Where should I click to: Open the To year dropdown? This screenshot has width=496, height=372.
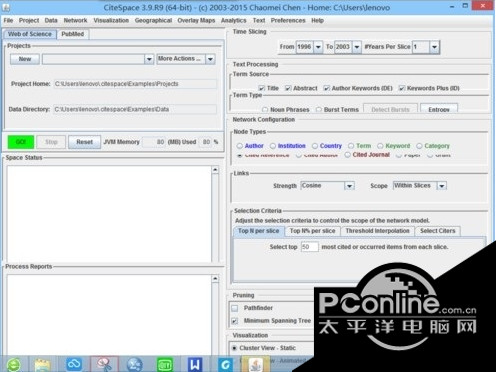[x=357, y=47]
